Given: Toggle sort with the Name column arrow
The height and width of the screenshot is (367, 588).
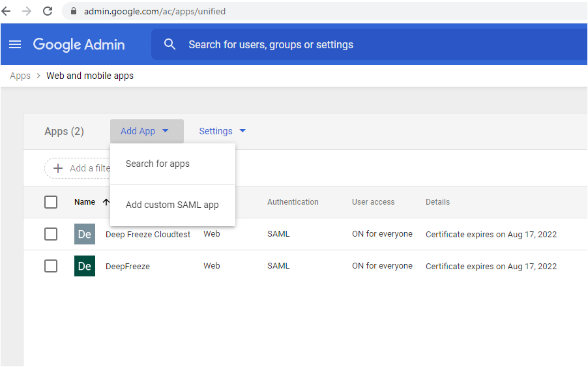Looking at the screenshot, I should [106, 202].
